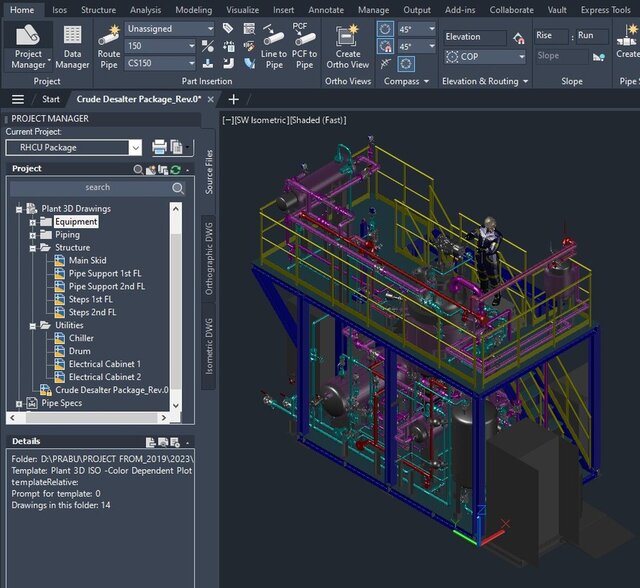Click the printer icon in Project Manager
640x588 pixels.
159,147
